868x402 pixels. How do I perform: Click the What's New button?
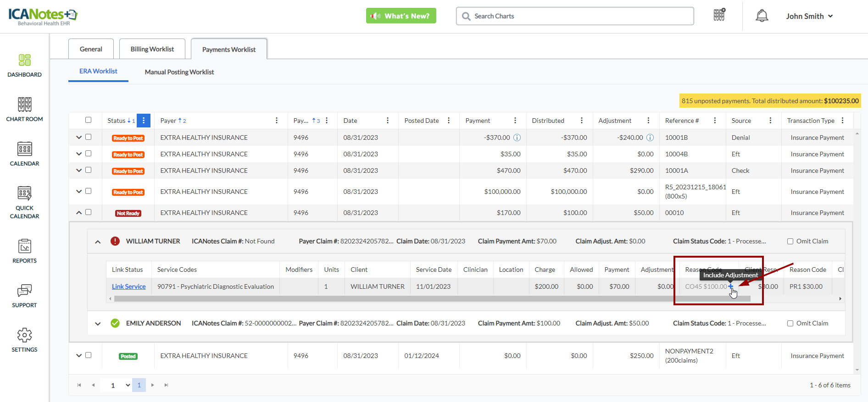pos(401,16)
